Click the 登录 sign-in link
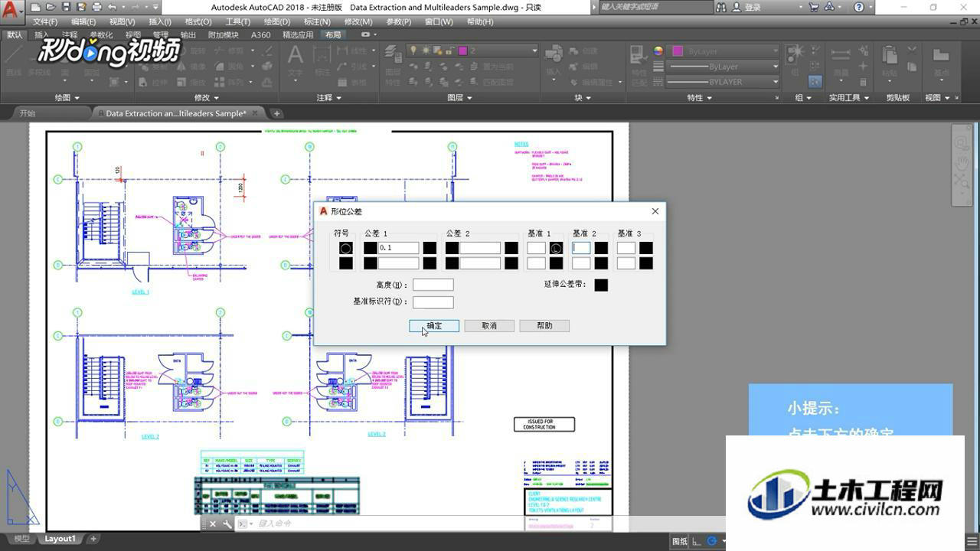980x551 pixels. (753, 7)
